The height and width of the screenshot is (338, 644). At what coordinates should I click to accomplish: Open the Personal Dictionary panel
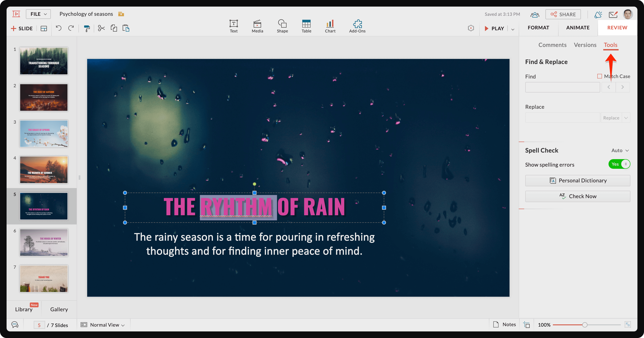(x=578, y=180)
